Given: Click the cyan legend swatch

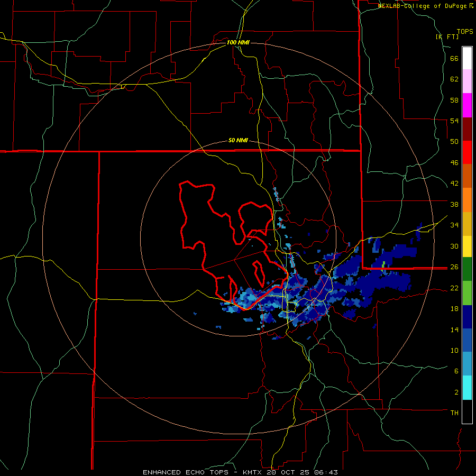Looking at the screenshot, I should (x=467, y=388).
